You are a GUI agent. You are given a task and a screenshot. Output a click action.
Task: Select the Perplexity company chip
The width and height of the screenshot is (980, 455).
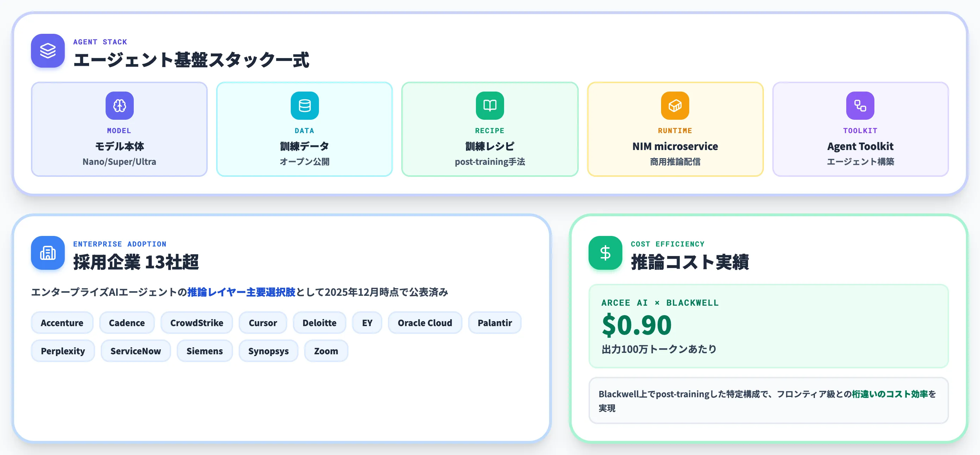click(x=63, y=351)
